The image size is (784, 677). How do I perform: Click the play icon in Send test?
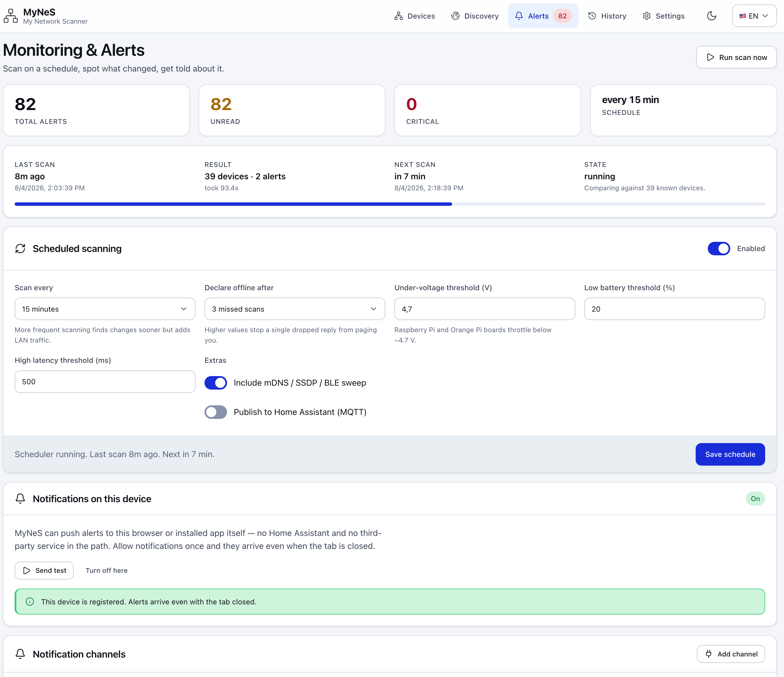click(26, 571)
